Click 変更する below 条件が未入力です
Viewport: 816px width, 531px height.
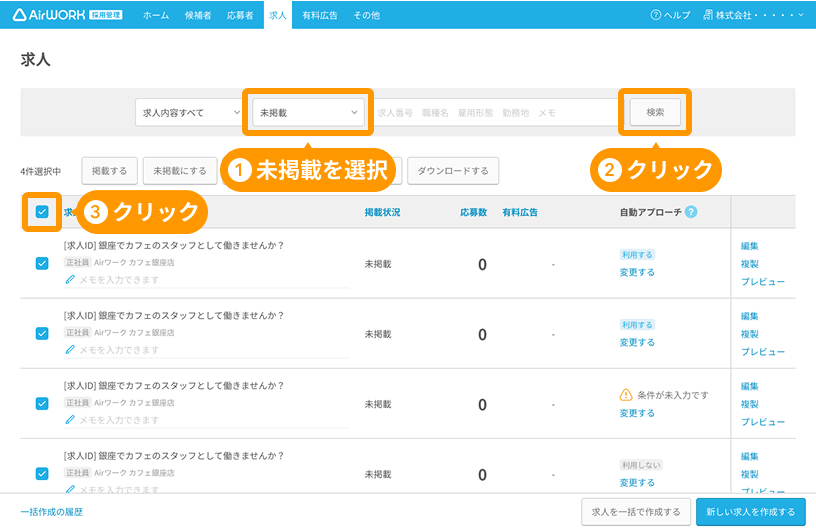coord(637,413)
